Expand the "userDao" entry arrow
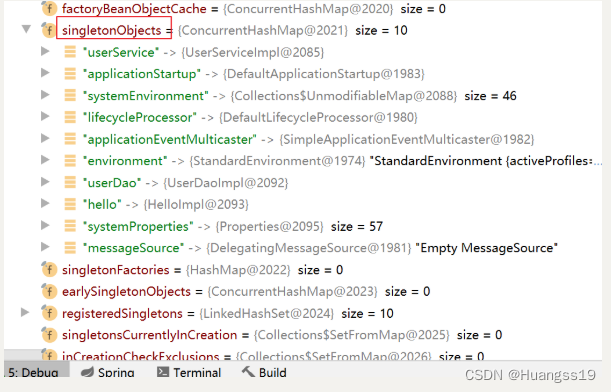 point(45,182)
